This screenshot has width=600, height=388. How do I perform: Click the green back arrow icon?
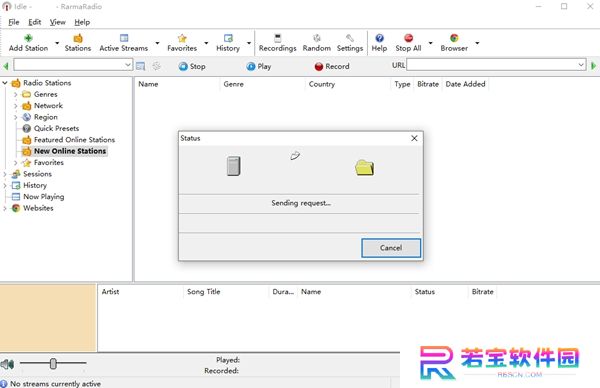pos(6,66)
